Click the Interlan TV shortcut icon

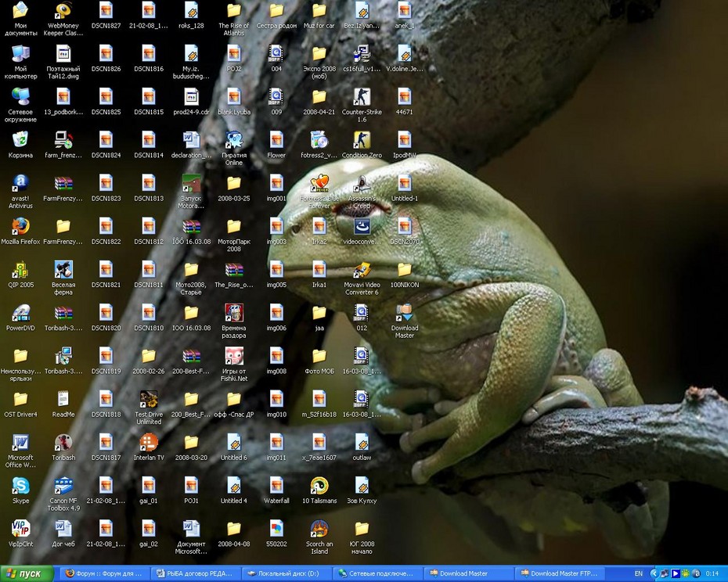point(149,447)
